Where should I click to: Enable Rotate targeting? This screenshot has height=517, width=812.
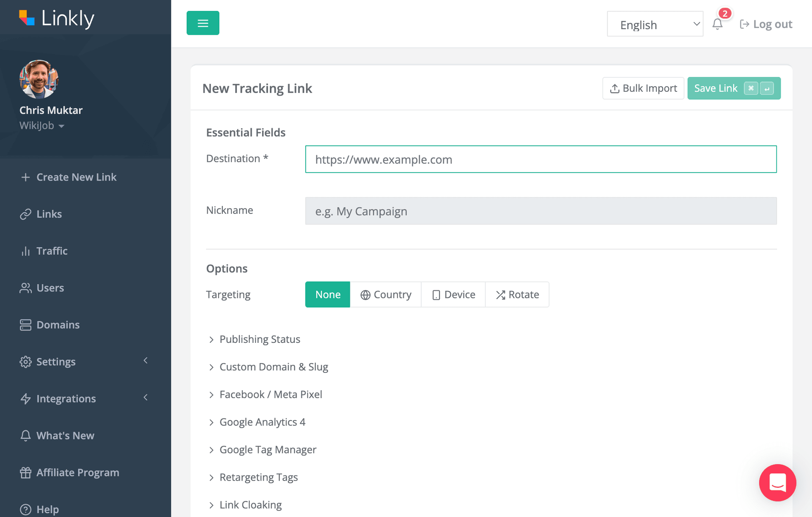(517, 294)
